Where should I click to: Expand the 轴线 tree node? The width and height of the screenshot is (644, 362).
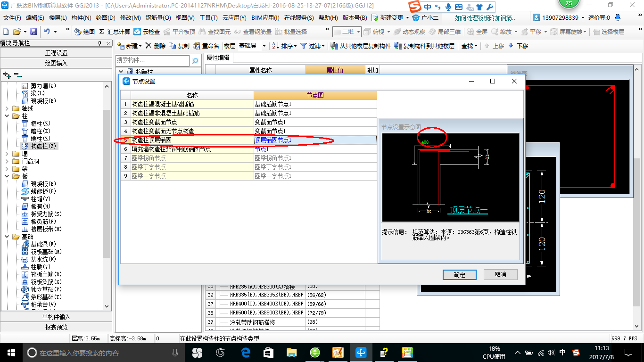[7, 108]
